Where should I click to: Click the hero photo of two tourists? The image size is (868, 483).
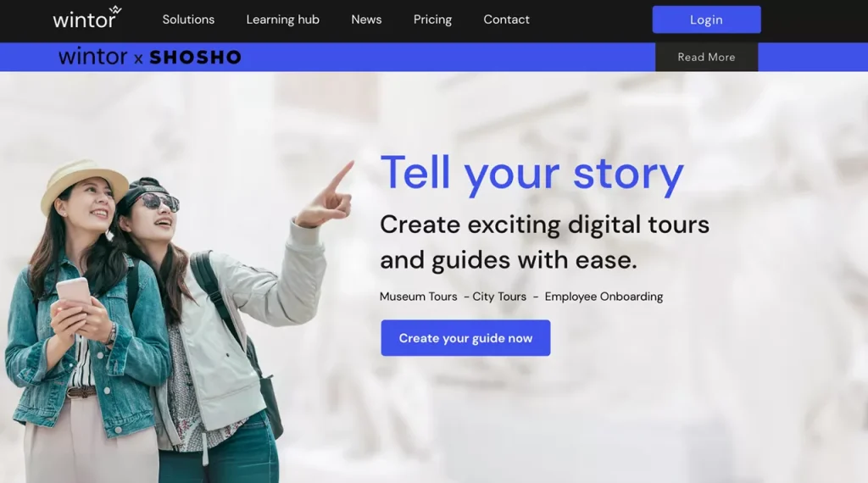click(x=177, y=321)
